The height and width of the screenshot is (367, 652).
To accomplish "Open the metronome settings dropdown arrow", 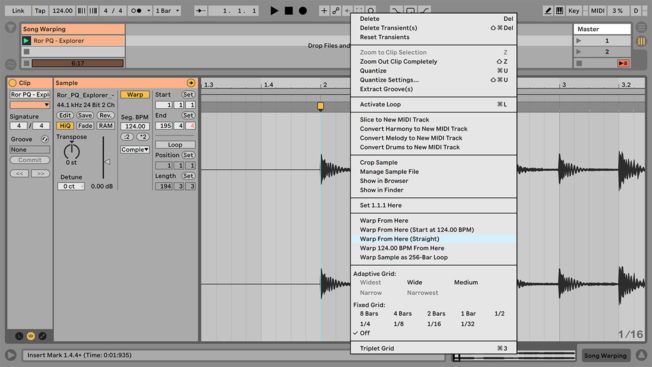I will click(148, 11).
